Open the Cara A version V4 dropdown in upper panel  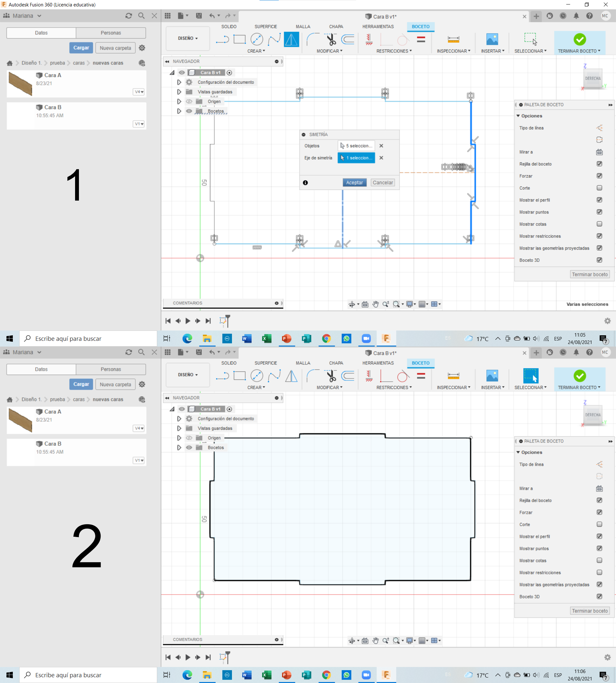tap(139, 92)
